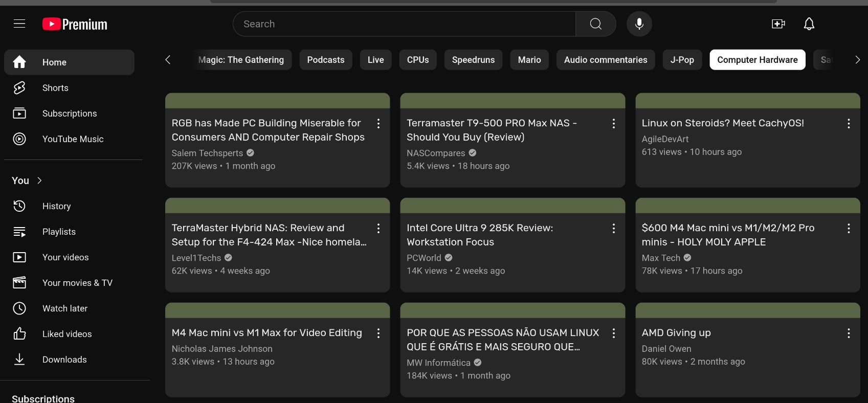Viewport: 868px width, 403px height.
Task: Click the Downloads arrow icon
Action: [x=19, y=360]
